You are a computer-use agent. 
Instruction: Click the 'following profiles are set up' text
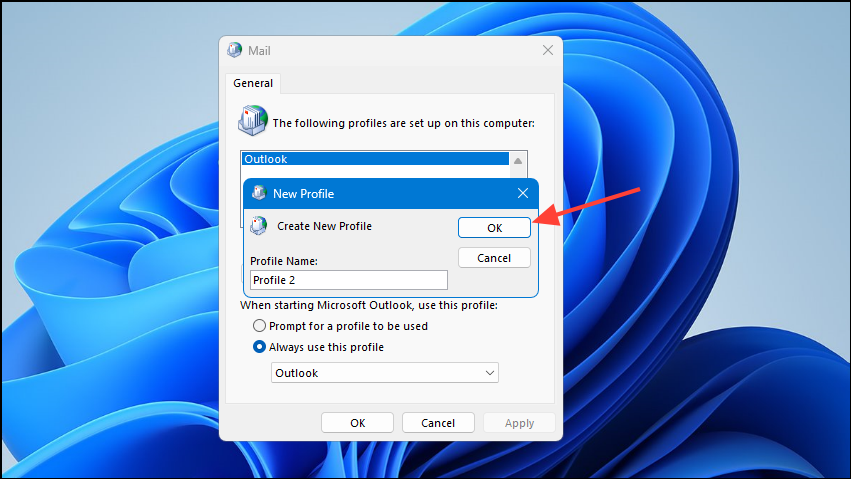[x=403, y=123]
